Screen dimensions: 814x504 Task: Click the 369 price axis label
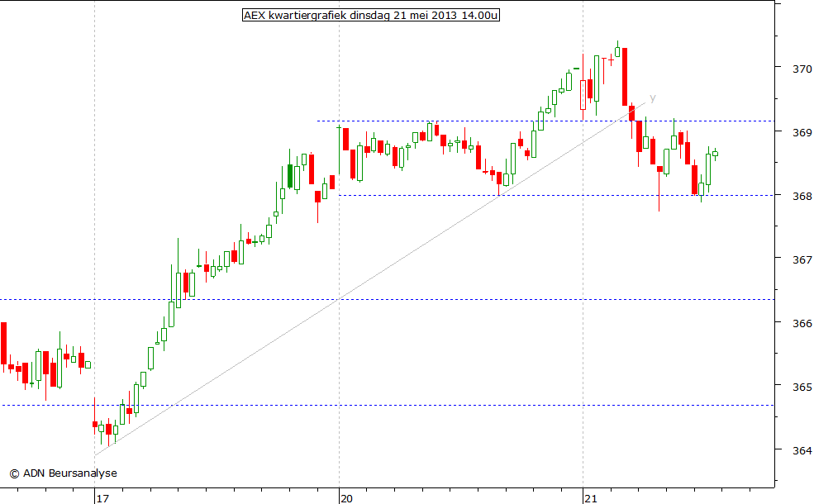click(802, 132)
